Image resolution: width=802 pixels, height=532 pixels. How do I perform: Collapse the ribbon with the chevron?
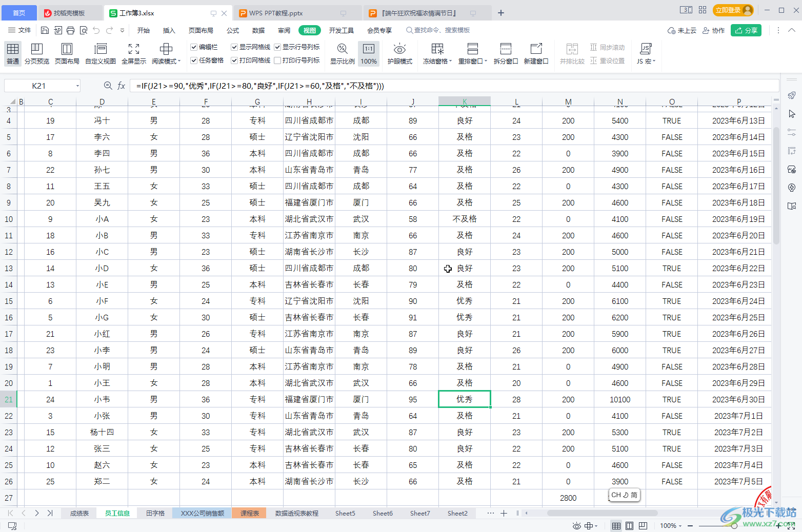[792, 30]
